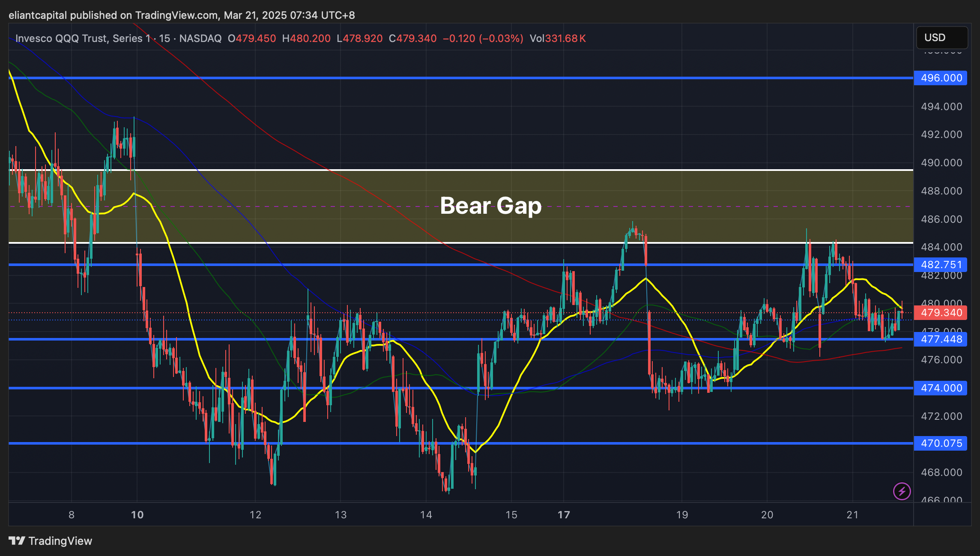Screen dimensions: 980x556
Task: Click the 15 minute interval in legend
Action: [164, 39]
